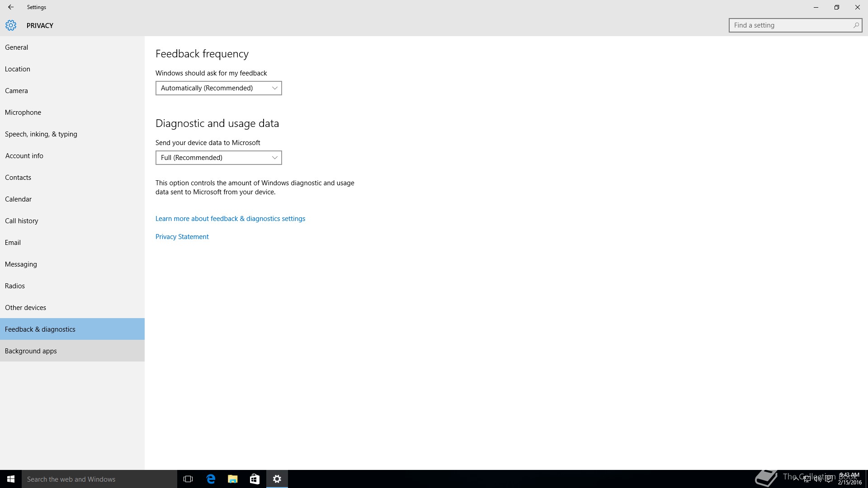This screenshot has width=868, height=488.
Task: Launch Microsoft Edge from taskbar
Action: pos(211,479)
